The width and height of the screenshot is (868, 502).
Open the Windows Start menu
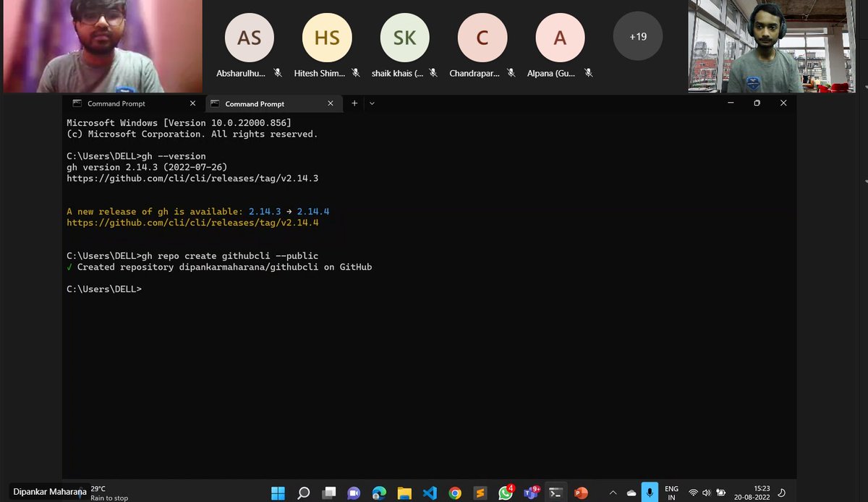coord(278,493)
